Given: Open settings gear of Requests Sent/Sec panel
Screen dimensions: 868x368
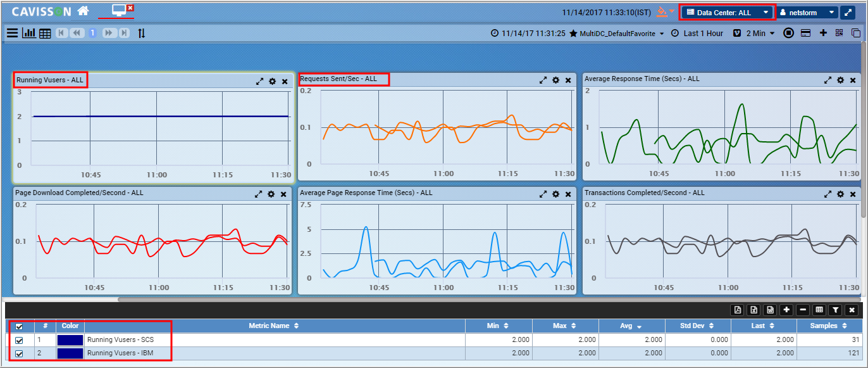Looking at the screenshot, I should (556, 80).
